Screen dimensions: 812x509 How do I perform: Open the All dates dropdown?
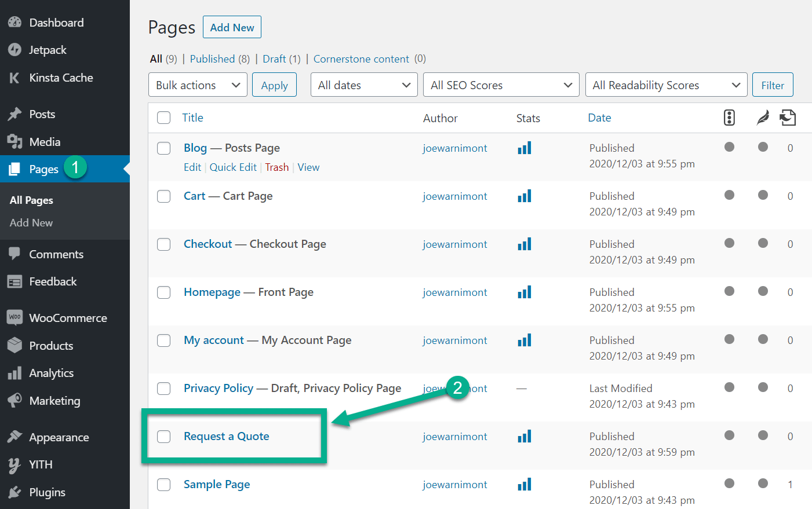coord(364,85)
